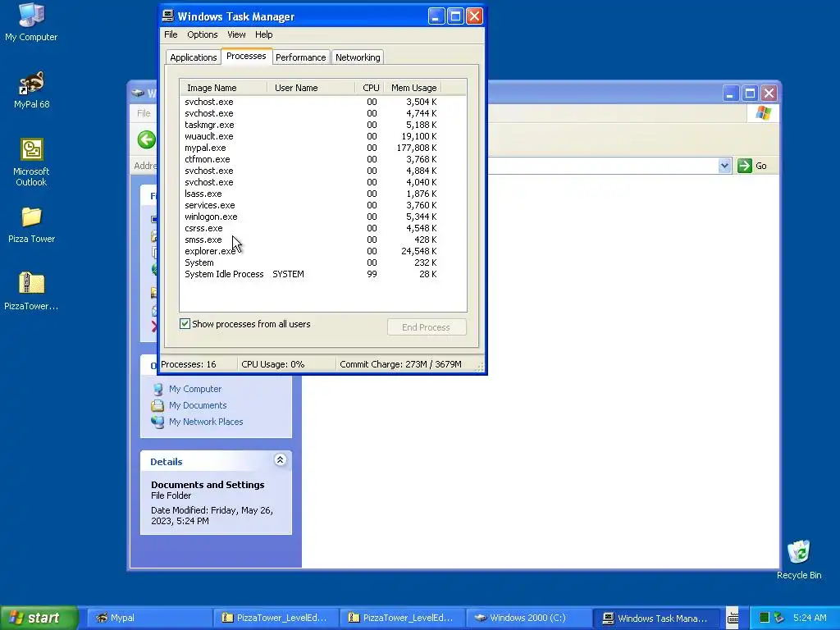
Task: Select the smss.exe process
Action: click(x=311, y=240)
